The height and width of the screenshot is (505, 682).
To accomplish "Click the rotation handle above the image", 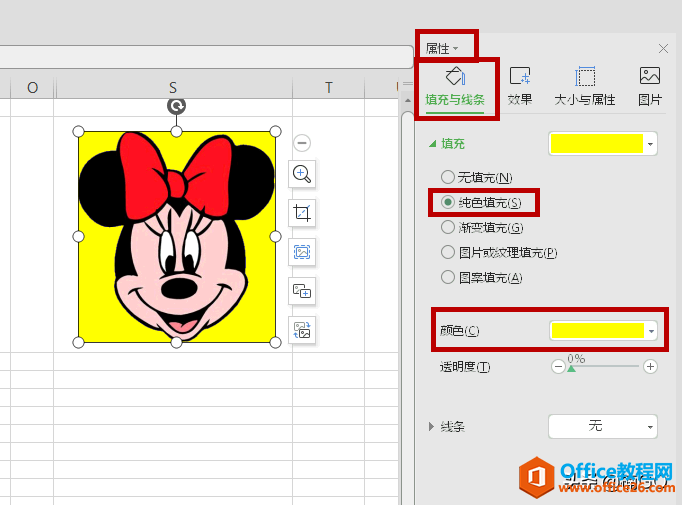I will coord(177,106).
